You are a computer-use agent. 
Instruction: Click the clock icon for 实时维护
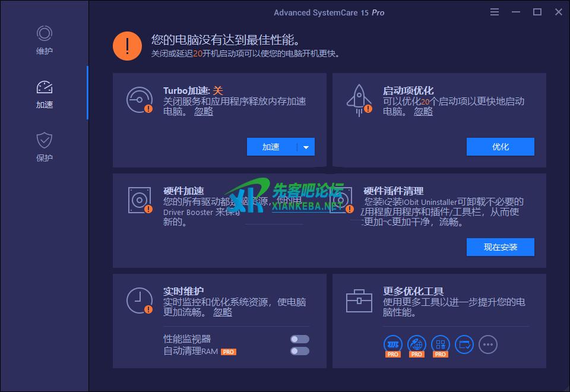point(140,301)
